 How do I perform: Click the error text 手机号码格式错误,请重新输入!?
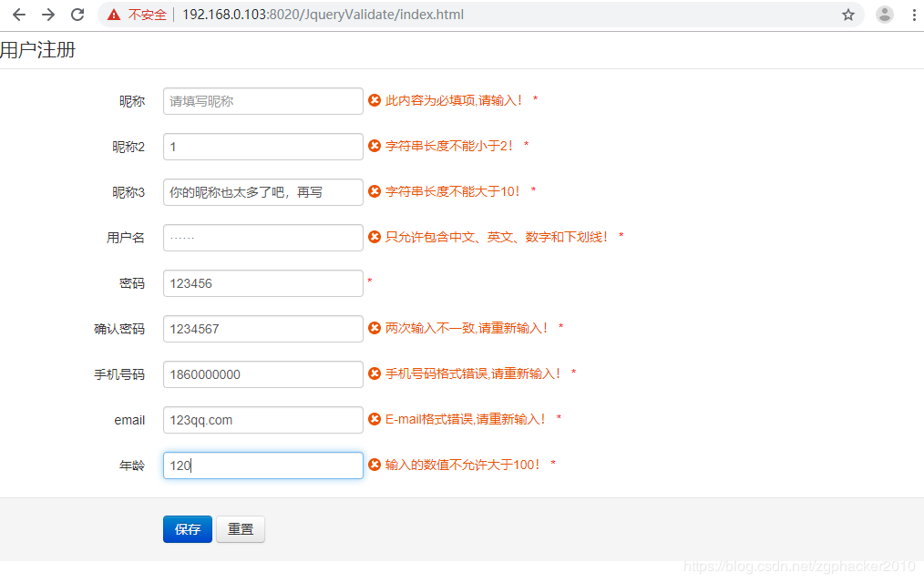(473, 373)
